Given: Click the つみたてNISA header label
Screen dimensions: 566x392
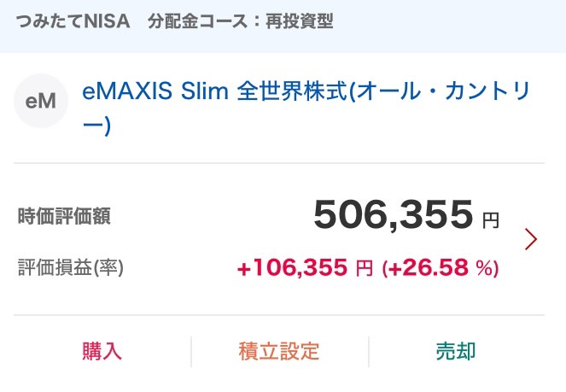Looking at the screenshot, I should (x=73, y=21).
